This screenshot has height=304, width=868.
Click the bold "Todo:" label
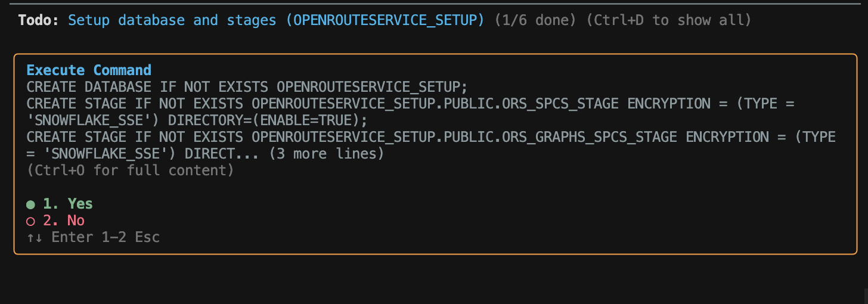pyautogui.click(x=39, y=20)
